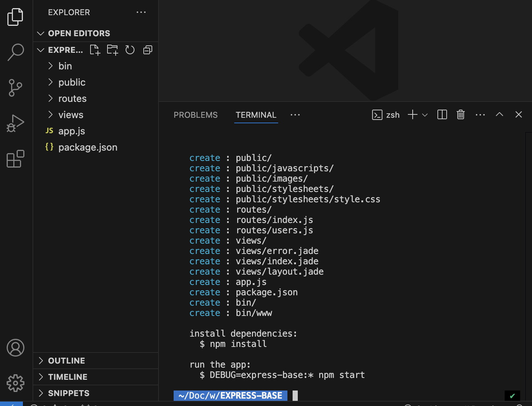Click 'routes/users.js' terminal output line
The width and height of the screenshot is (532, 406).
[x=274, y=230]
